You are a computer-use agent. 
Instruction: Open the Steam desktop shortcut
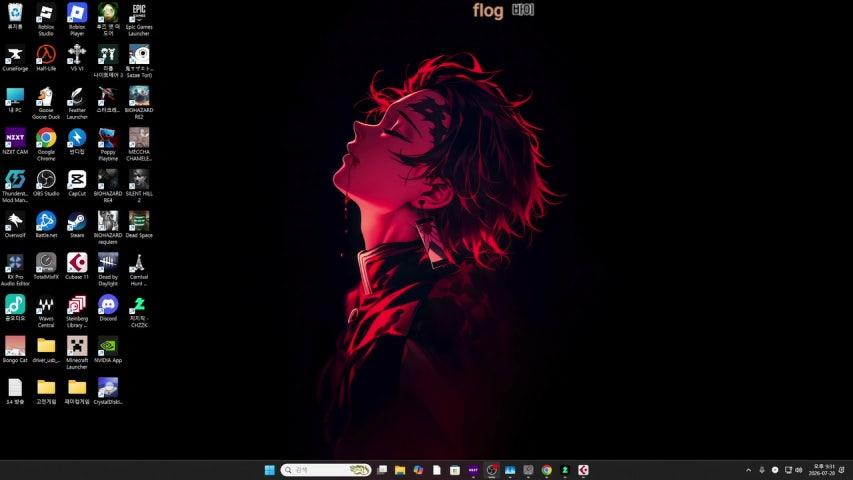pyautogui.click(x=77, y=225)
